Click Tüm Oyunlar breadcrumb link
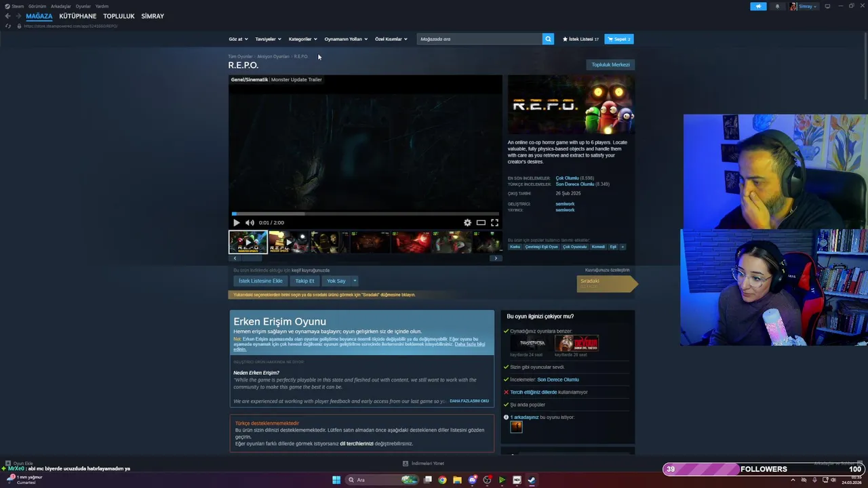The width and height of the screenshot is (868, 488). point(240,57)
